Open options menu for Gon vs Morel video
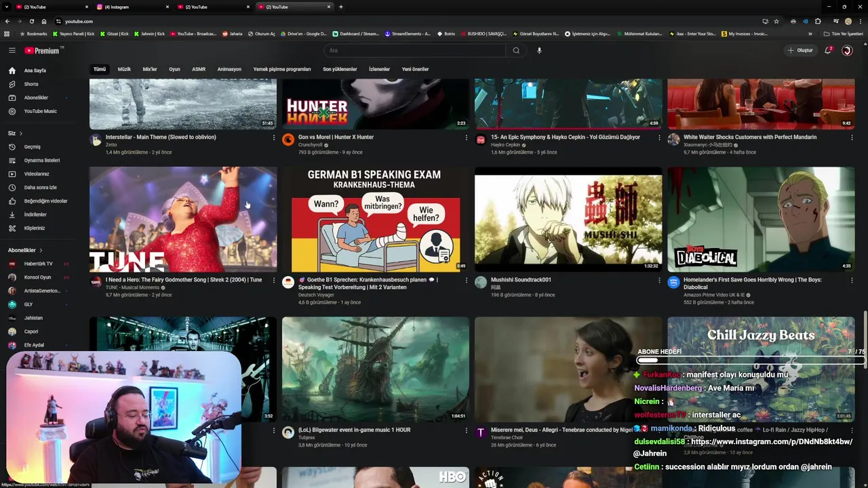 [467, 138]
